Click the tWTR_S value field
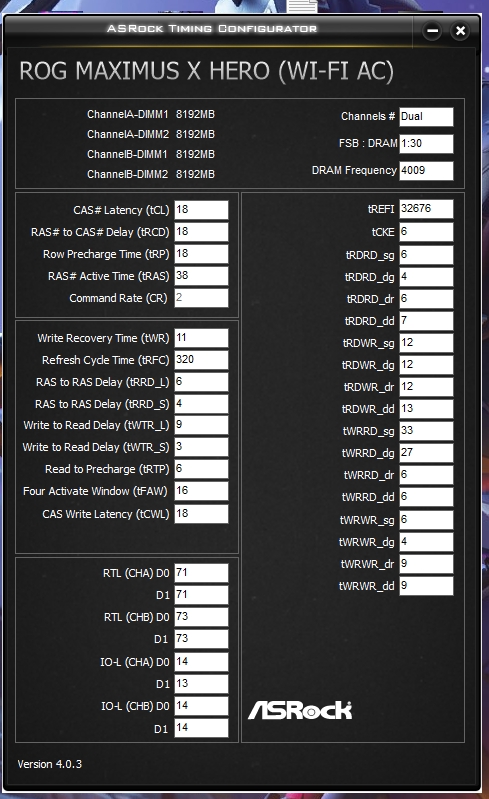489x799 pixels. 201,447
